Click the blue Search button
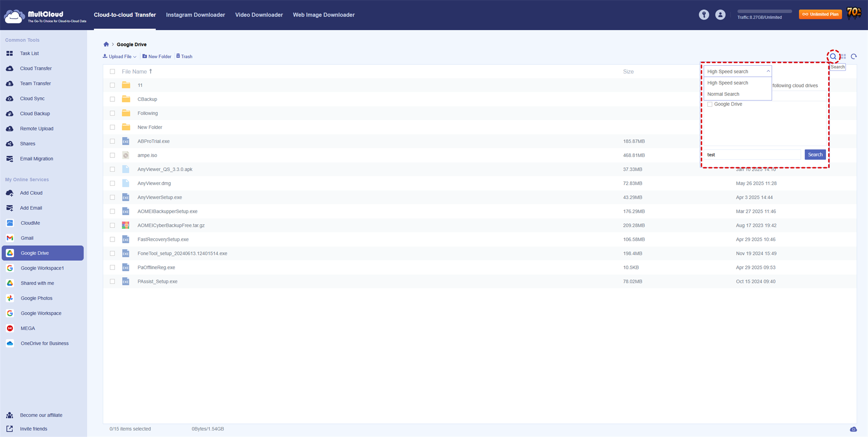 point(815,155)
